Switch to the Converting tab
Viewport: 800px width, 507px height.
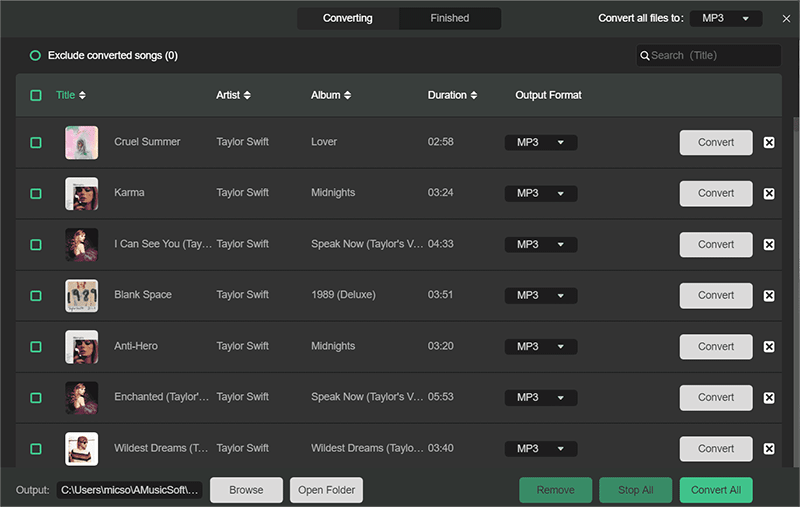click(348, 18)
